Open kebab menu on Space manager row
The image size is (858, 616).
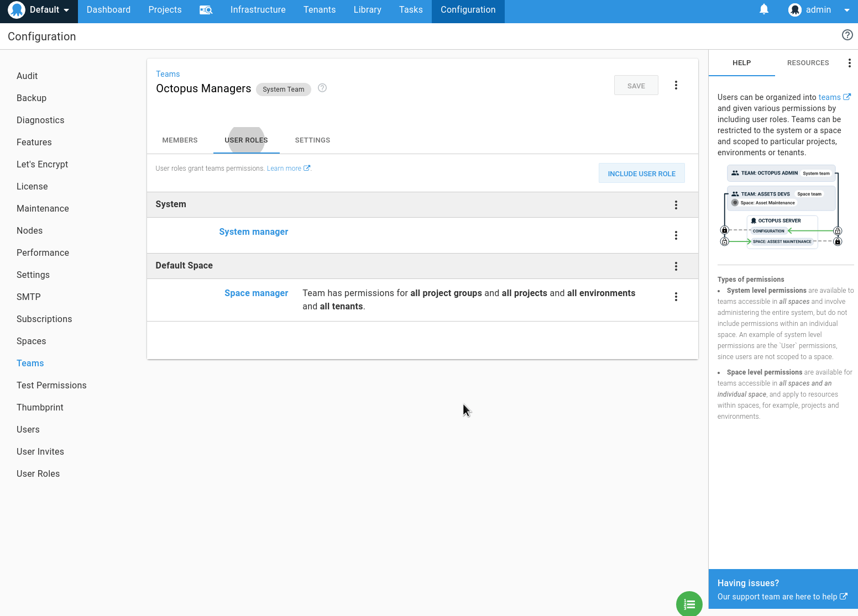click(x=676, y=297)
